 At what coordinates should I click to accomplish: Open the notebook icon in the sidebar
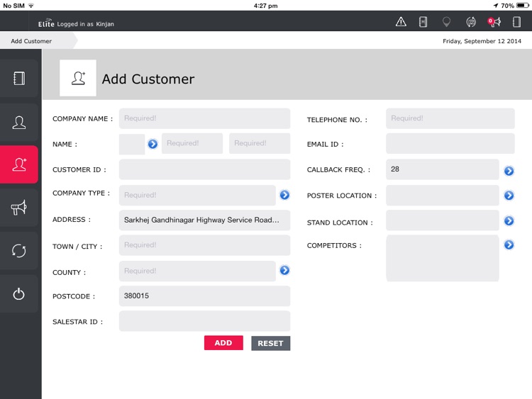[19, 79]
